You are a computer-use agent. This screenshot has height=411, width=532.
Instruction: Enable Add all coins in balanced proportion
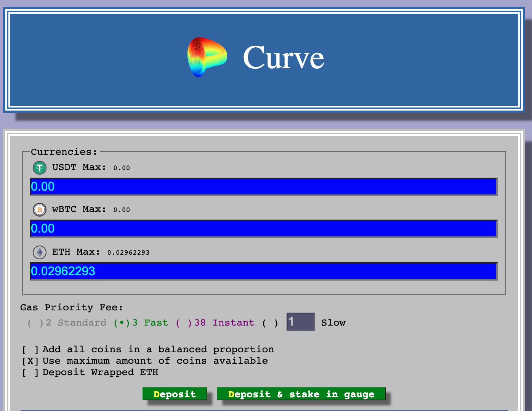(30, 350)
